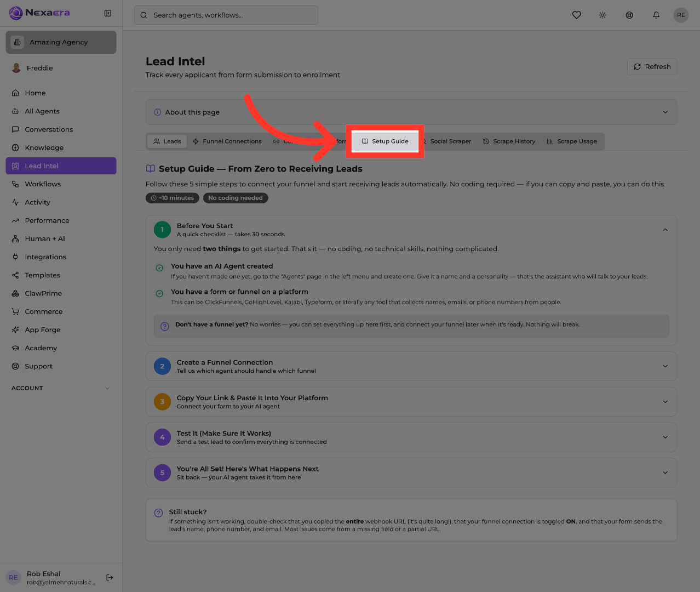Select the Setup Guide tab

pyautogui.click(x=385, y=141)
